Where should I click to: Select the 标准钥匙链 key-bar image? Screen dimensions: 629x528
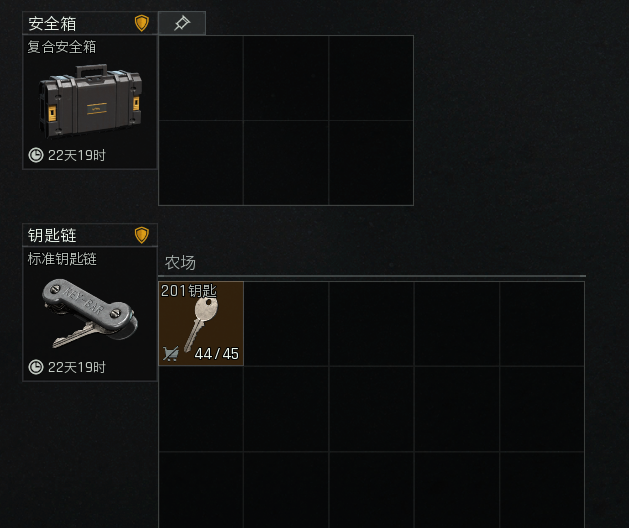tap(89, 313)
